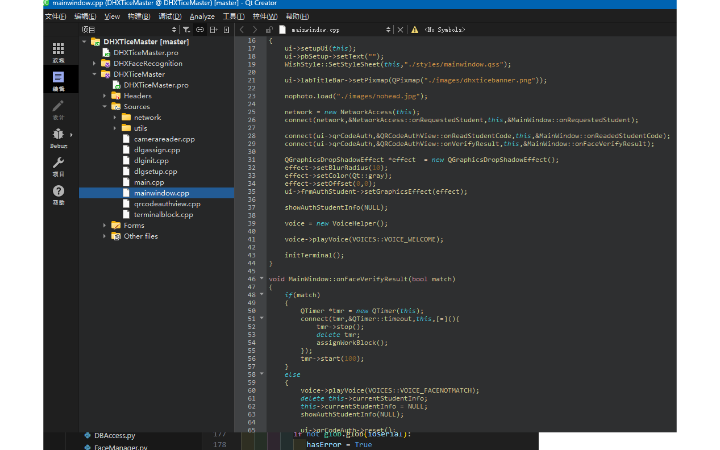Select top-level DHXTiceMaster.pro file
Screen dimensions: 720x450
(146, 53)
